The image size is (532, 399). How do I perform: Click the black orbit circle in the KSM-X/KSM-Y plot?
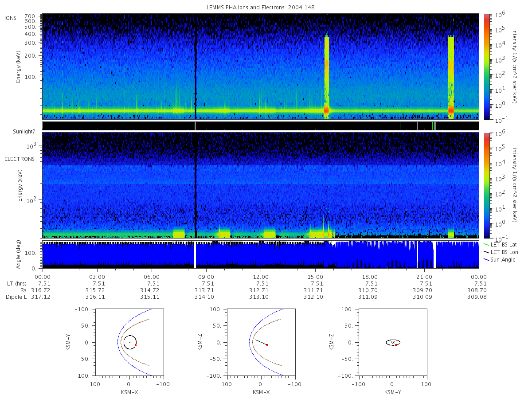point(130,342)
